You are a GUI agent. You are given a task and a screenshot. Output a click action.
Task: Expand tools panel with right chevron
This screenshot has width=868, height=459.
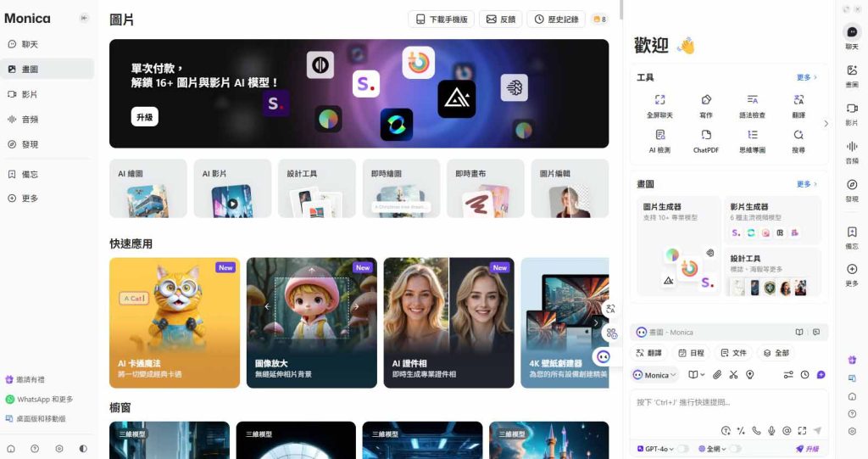826,124
